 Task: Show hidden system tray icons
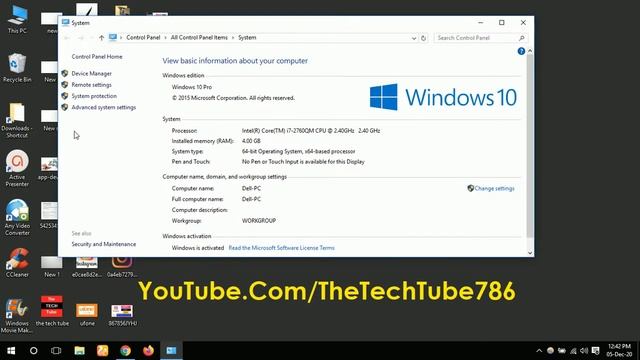tap(539, 351)
